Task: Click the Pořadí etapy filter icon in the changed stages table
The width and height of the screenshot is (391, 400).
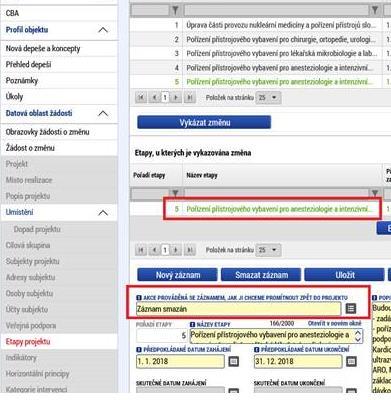Action: 175,194
